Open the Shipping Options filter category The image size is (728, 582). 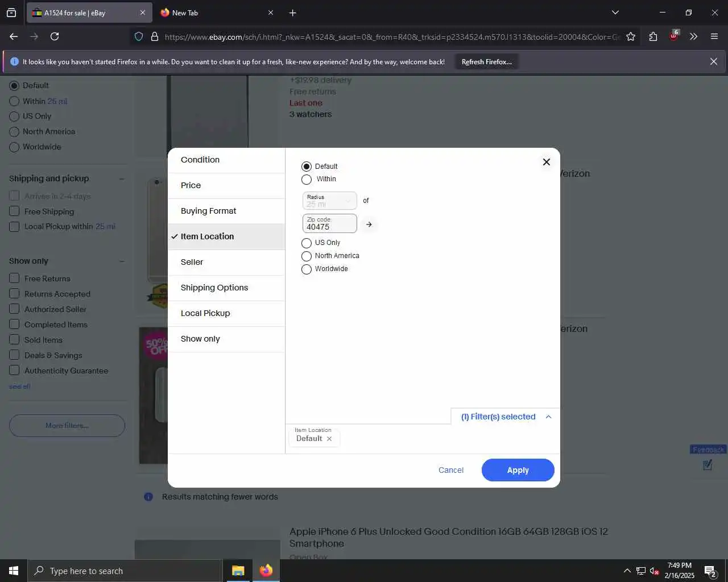click(226, 288)
